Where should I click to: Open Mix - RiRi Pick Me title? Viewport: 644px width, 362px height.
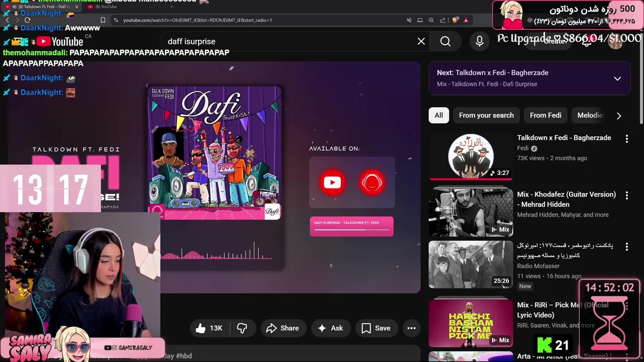coord(562,310)
